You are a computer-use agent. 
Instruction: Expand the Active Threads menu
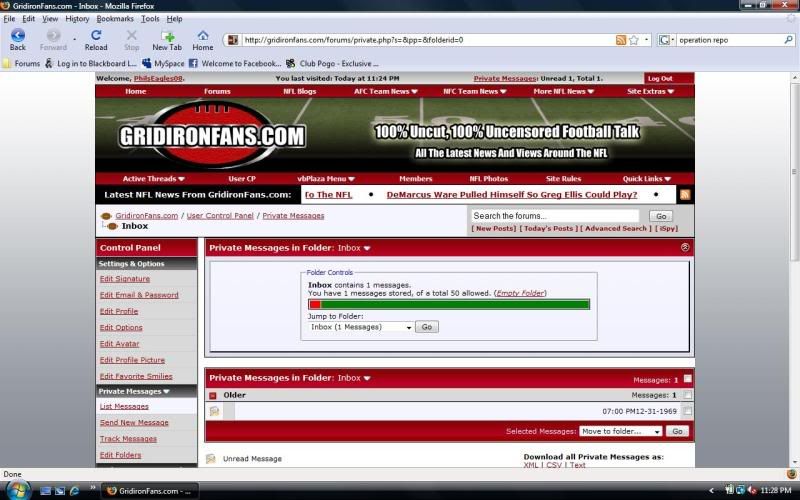tap(154, 179)
